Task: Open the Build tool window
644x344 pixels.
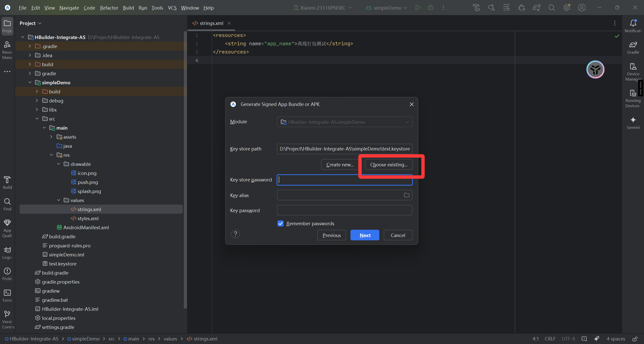Action: (x=7, y=183)
